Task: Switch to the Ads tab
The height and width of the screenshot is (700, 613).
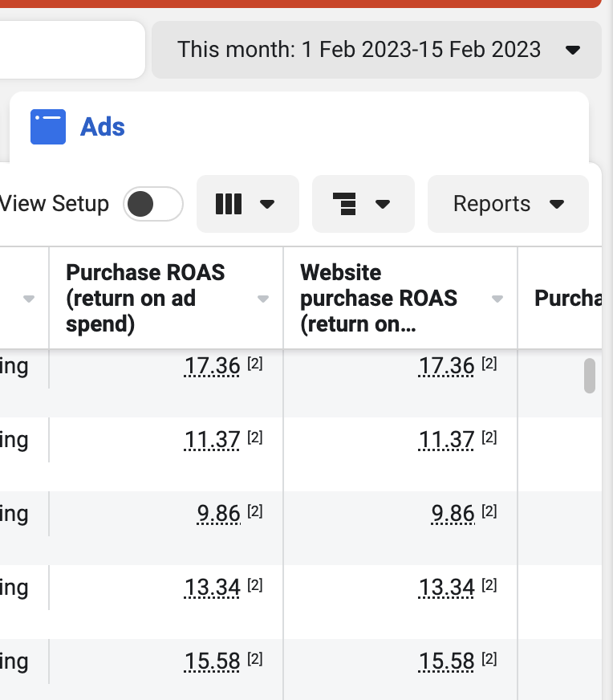Action: pyautogui.click(x=299, y=127)
